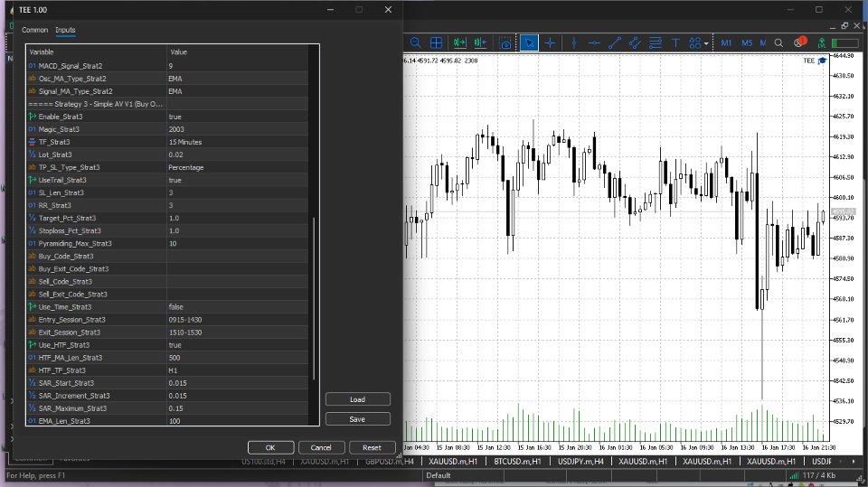
Task: Click the Reset button
Action: pos(372,448)
